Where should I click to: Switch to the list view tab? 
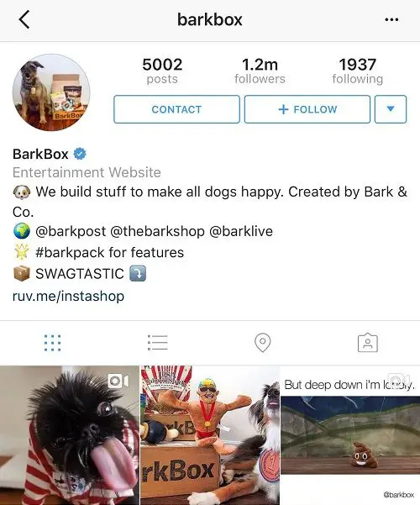pos(158,342)
